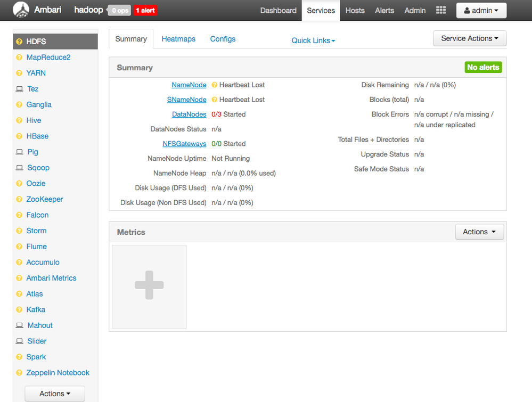Click the Storm status icon
This screenshot has height=402, width=532.
click(x=19, y=231)
